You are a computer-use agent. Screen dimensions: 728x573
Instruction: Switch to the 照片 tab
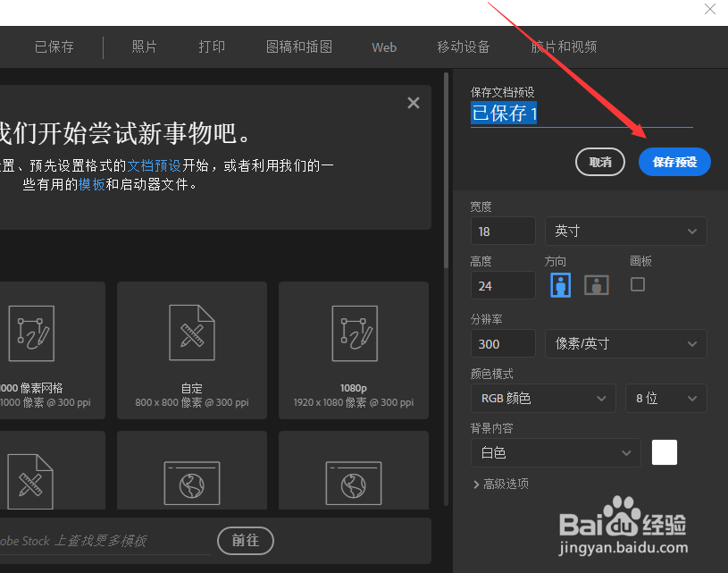(x=144, y=46)
